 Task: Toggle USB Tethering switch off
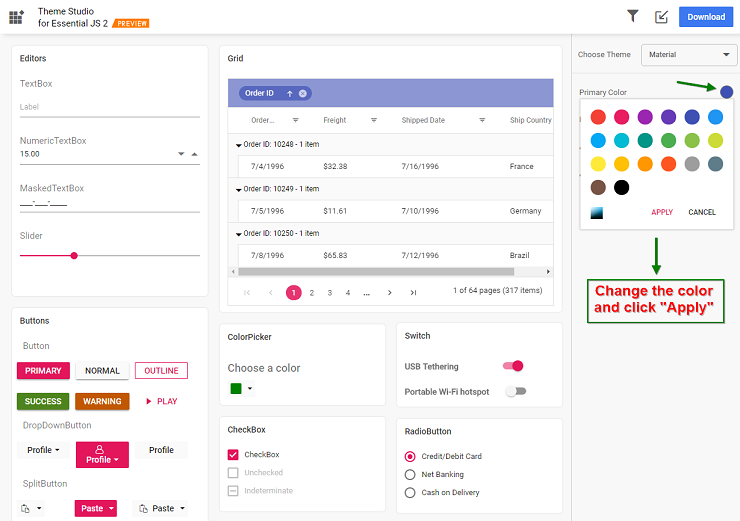(513, 366)
